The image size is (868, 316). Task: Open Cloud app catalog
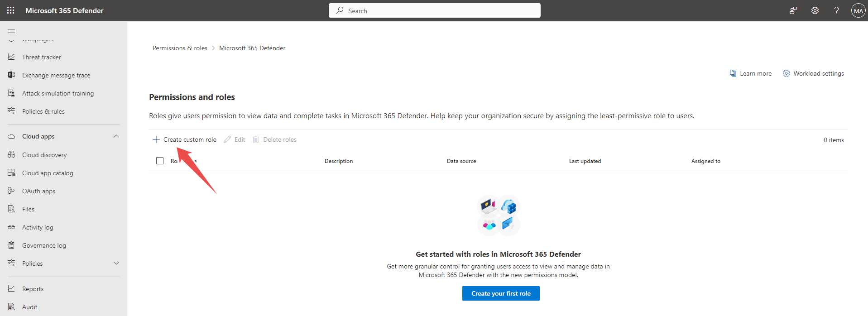(x=48, y=173)
